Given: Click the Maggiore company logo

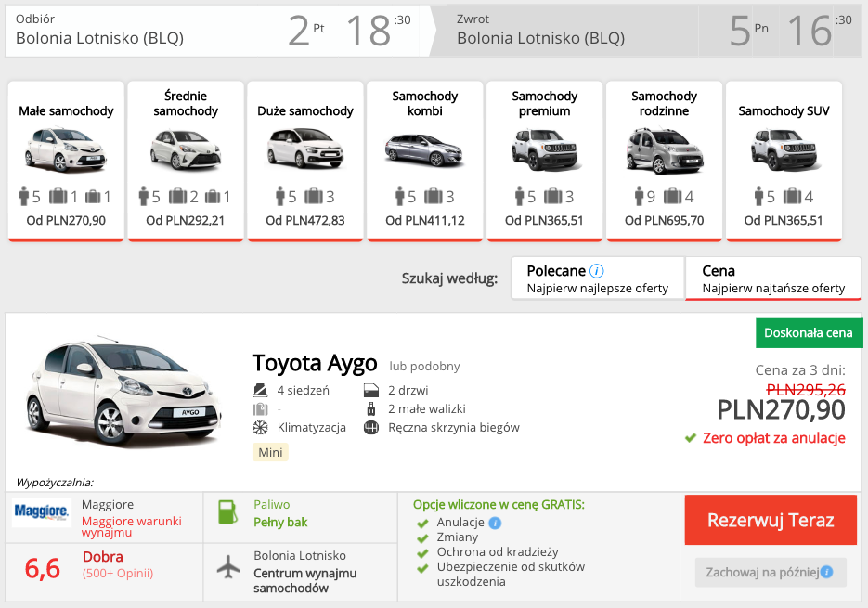Looking at the screenshot, I should [x=42, y=511].
